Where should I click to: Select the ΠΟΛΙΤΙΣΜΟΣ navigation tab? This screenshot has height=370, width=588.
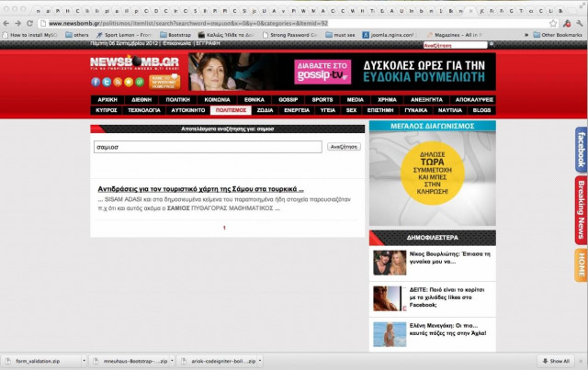point(230,109)
